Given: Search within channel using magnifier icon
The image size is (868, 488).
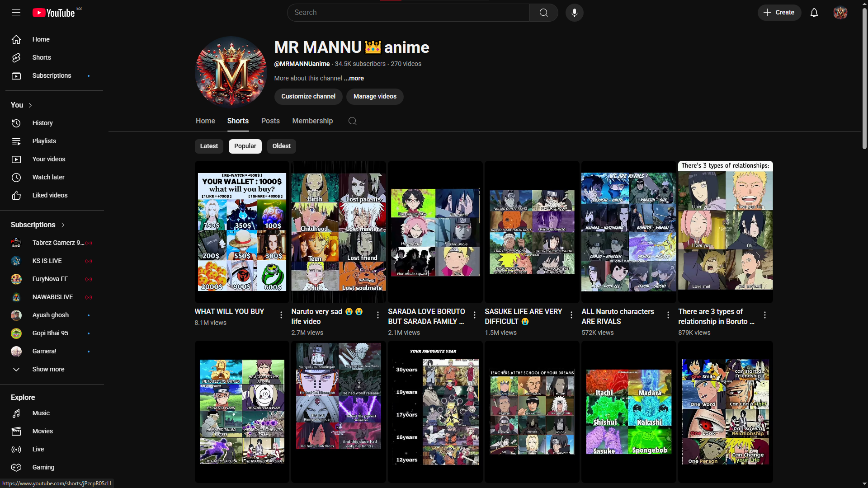Looking at the screenshot, I should [x=353, y=121].
